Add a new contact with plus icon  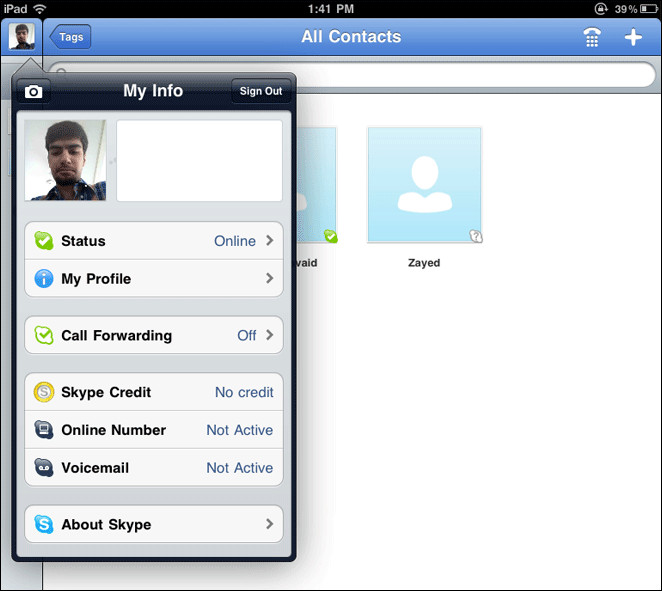click(633, 37)
